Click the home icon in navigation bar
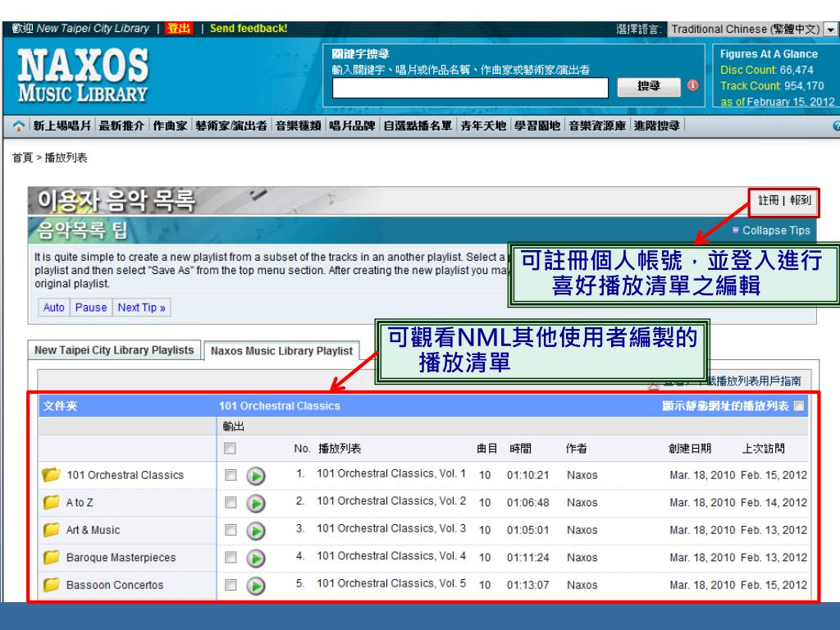840x630 pixels. (x=19, y=126)
